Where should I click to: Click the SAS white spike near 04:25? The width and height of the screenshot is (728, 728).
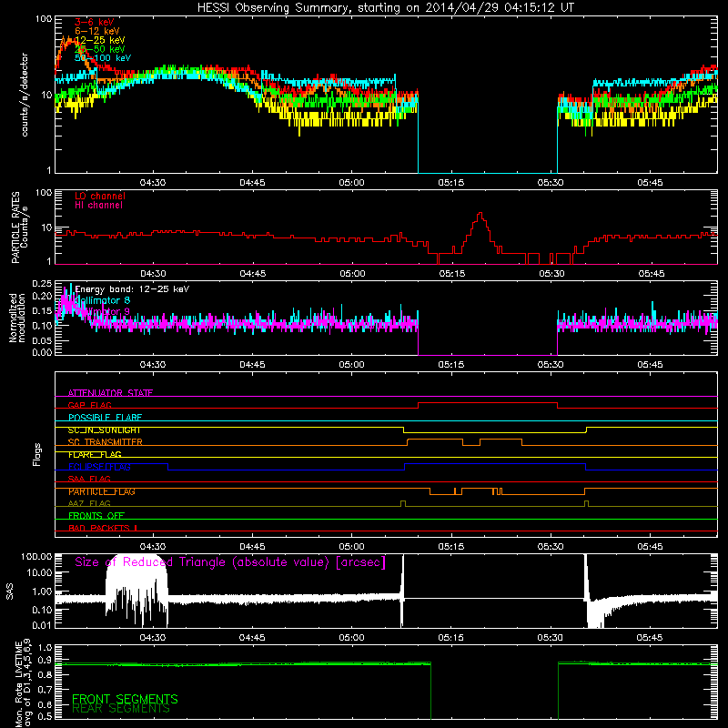(136, 590)
